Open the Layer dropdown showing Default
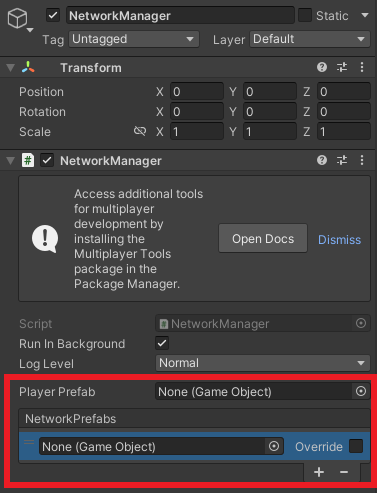The width and height of the screenshot is (377, 493). 310,39
